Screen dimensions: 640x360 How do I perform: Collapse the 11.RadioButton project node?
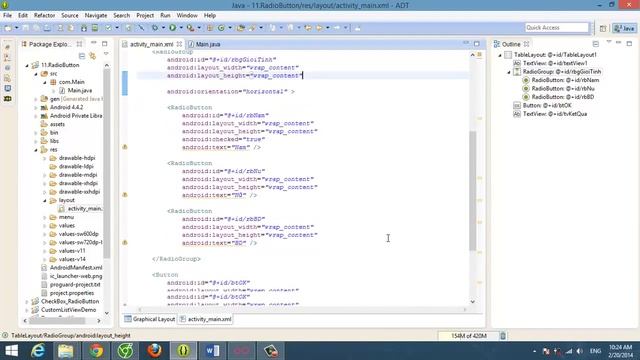[x=27, y=65]
